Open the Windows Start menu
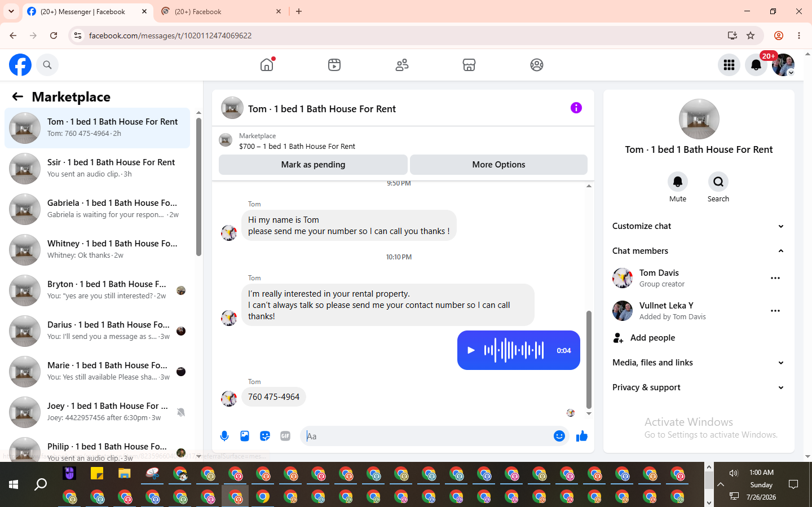Viewport: 812px width, 507px height. 14,484
